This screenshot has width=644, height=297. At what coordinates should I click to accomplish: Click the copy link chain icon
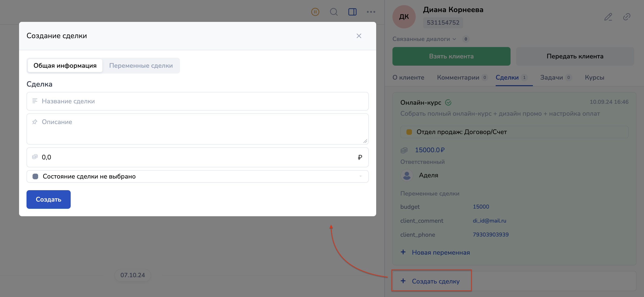[x=627, y=17]
